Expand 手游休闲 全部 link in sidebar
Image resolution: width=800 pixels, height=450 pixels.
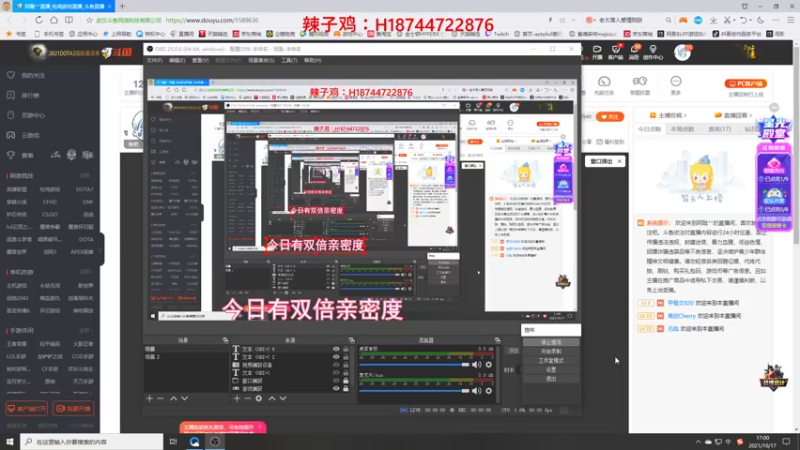click(x=86, y=331)
